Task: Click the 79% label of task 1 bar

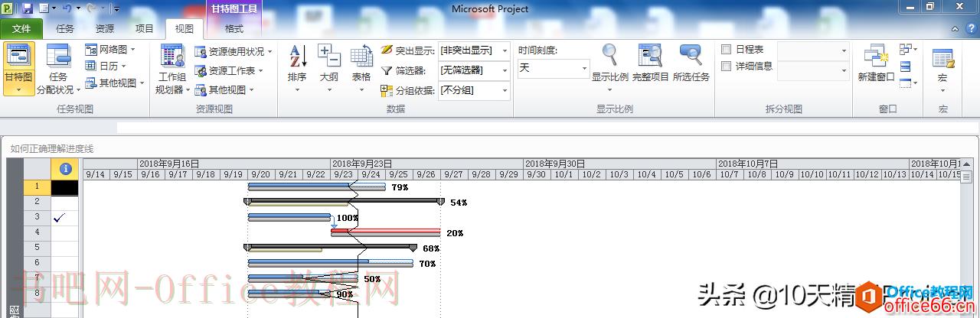Action: click(x=400, y=187)
